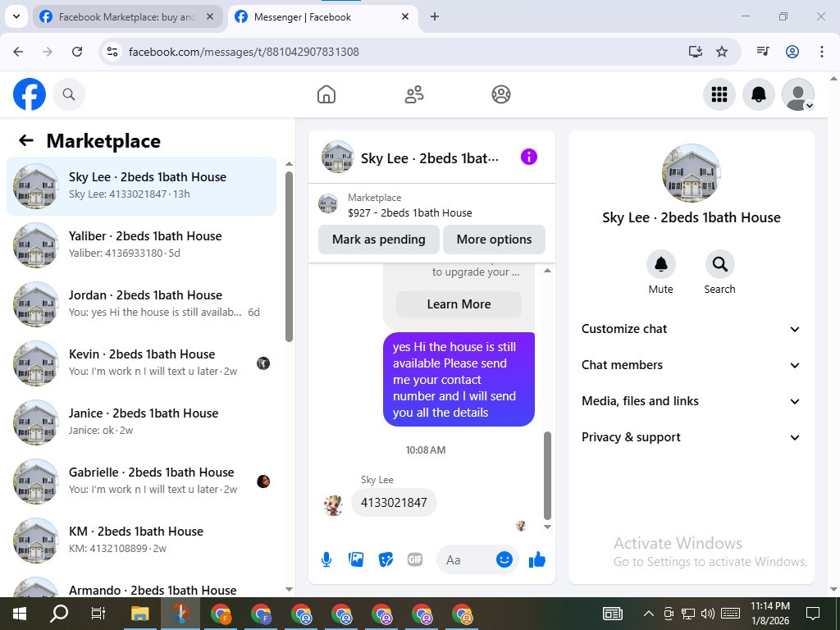Expand the Privacy & support section
Image resolution: width=840 pixels, height=630 pixels.
[691, 437]
